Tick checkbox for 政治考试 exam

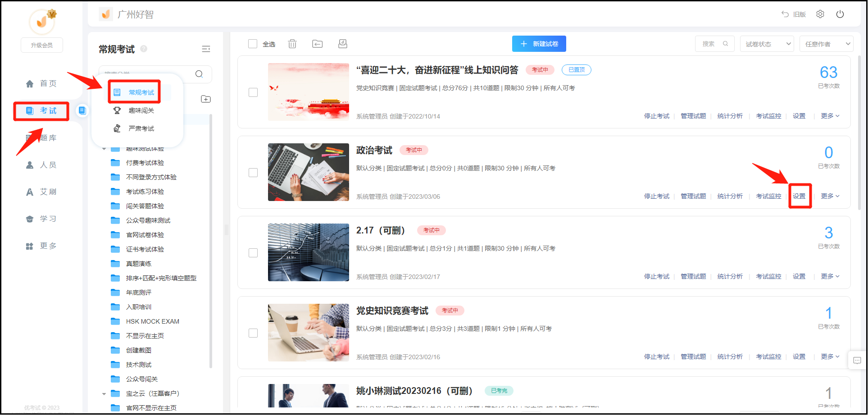point(253,173)
